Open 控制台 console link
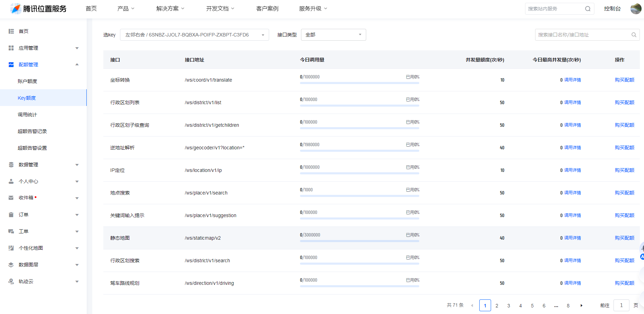644x314 pixels. 612,9
